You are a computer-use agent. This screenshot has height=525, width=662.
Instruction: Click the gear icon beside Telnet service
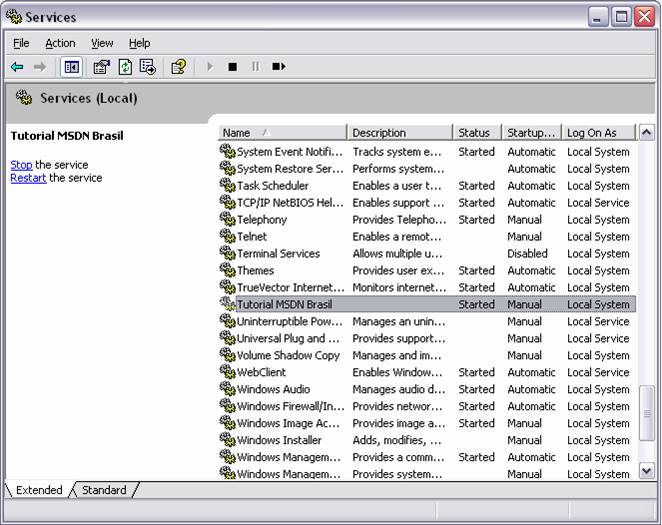[x=227, y=237]
